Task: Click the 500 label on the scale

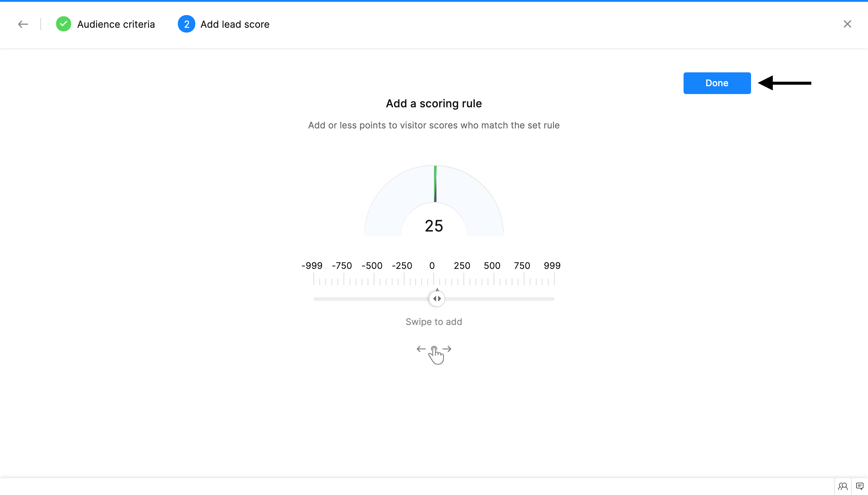Action: coord(492,266)
